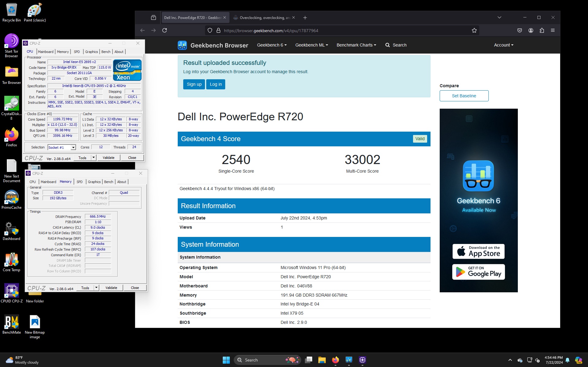Open New Bitmap image file icon
Viewport: 588px width, 367px height.
pyautogui.click(x=35, y=327)
